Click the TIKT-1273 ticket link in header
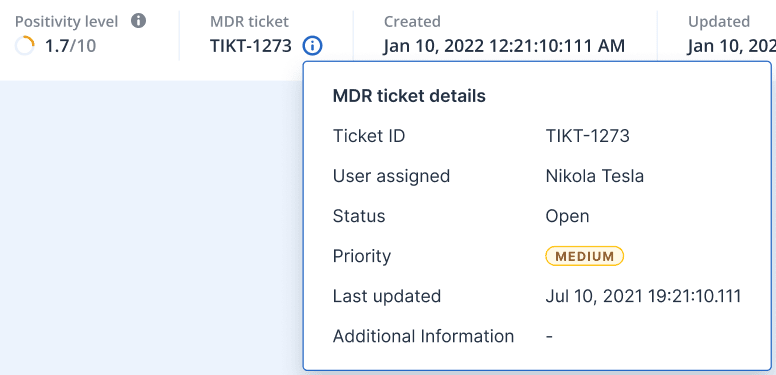Screen dimensions: 776x375 (x=251, y=46)
